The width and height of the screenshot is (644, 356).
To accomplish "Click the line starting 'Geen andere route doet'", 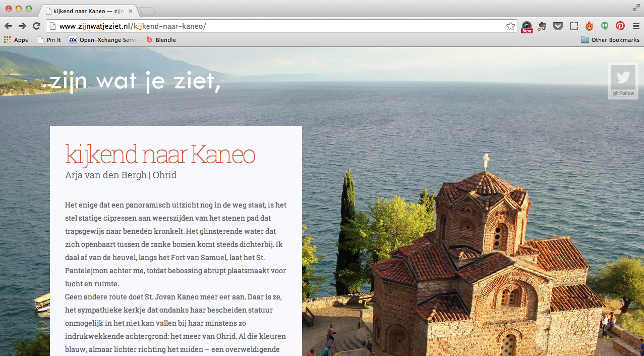I will point(173,297).
